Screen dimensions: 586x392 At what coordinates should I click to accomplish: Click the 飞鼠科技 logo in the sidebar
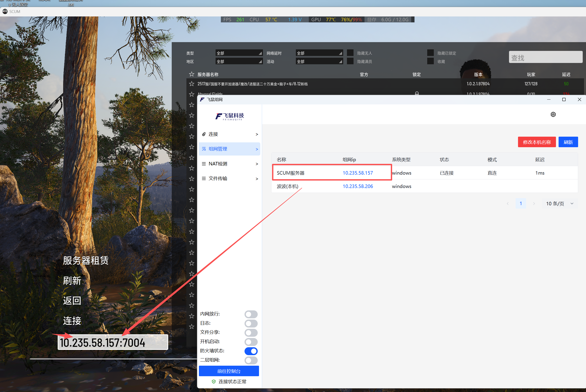click(x=229, y=116)
